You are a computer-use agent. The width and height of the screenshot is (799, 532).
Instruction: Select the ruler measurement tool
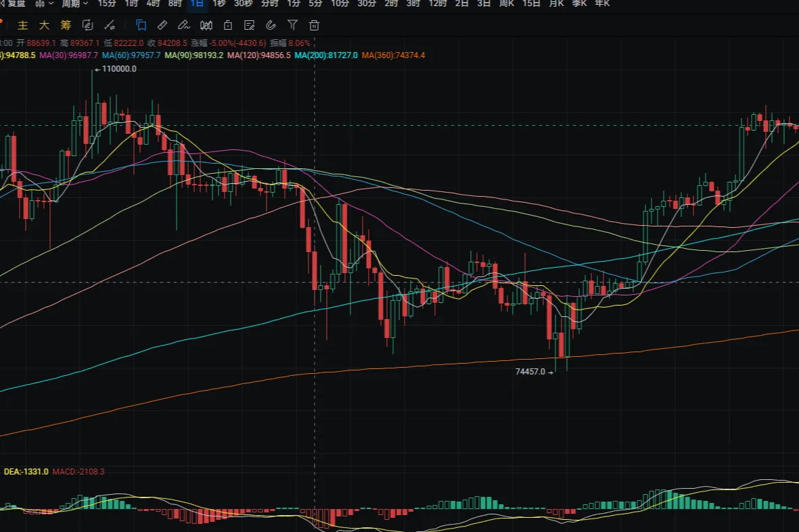pos(162,25)
